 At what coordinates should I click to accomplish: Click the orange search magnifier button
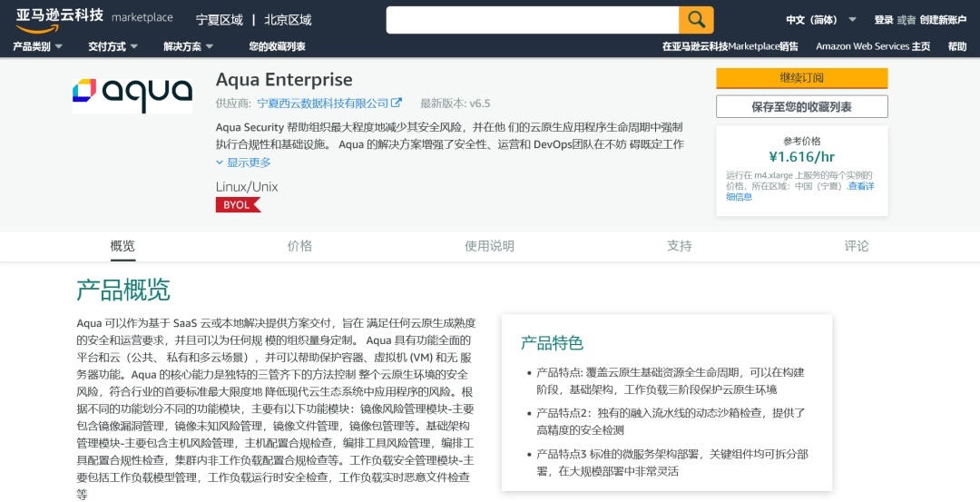[x=696, y=20]
